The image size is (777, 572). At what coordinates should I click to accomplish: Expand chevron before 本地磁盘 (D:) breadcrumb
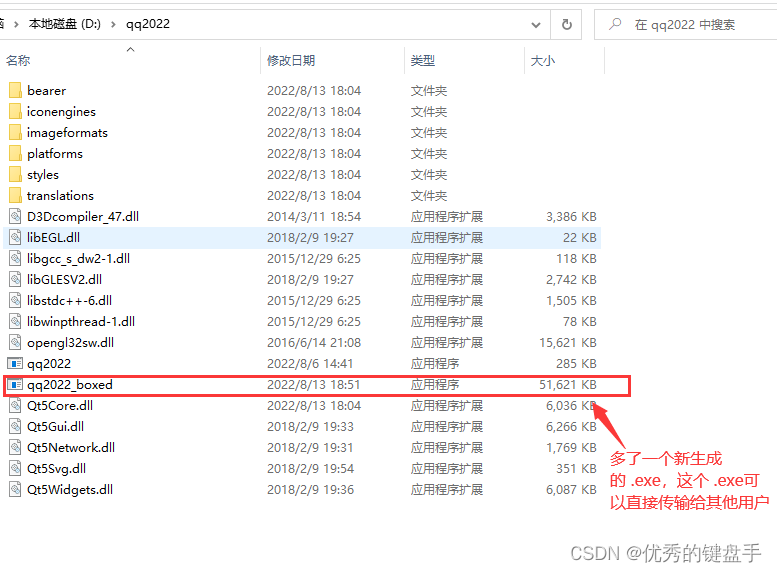[x=16, y=24]
